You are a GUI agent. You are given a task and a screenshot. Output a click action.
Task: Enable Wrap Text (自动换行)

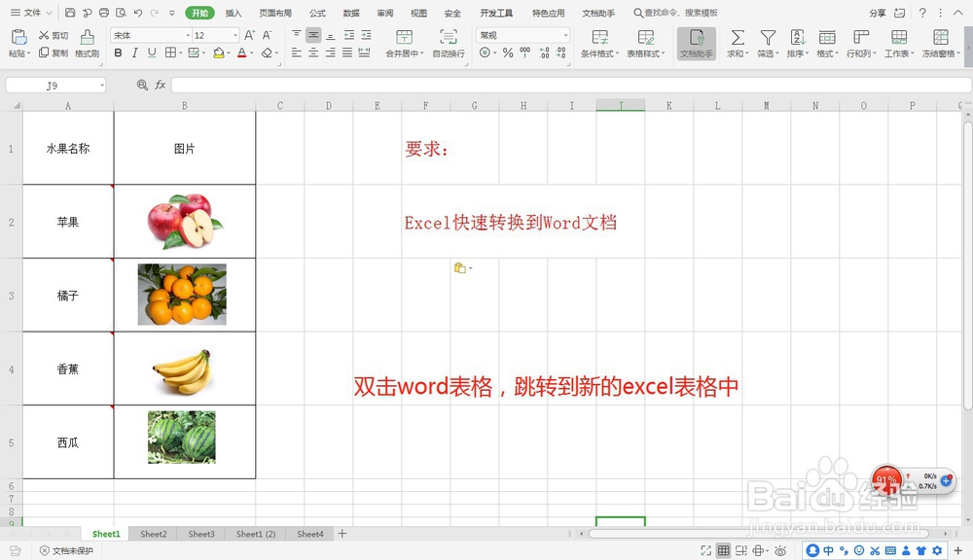point(448,44)
